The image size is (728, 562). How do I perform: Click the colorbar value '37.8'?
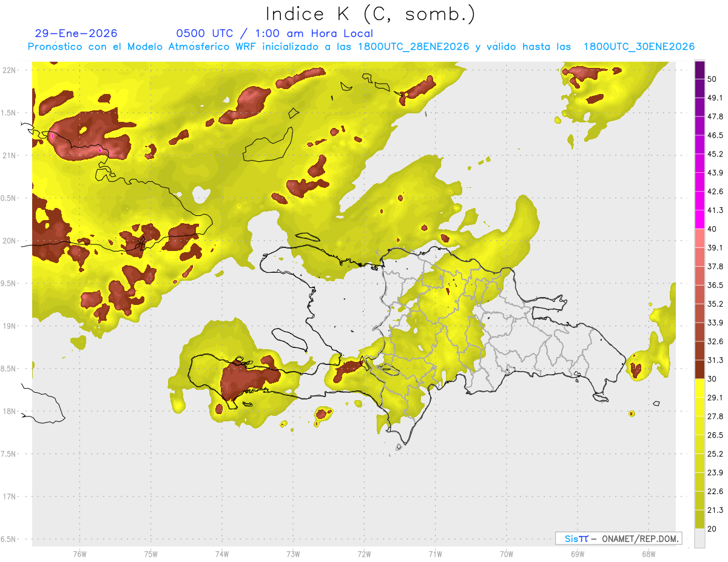[715, 266]
